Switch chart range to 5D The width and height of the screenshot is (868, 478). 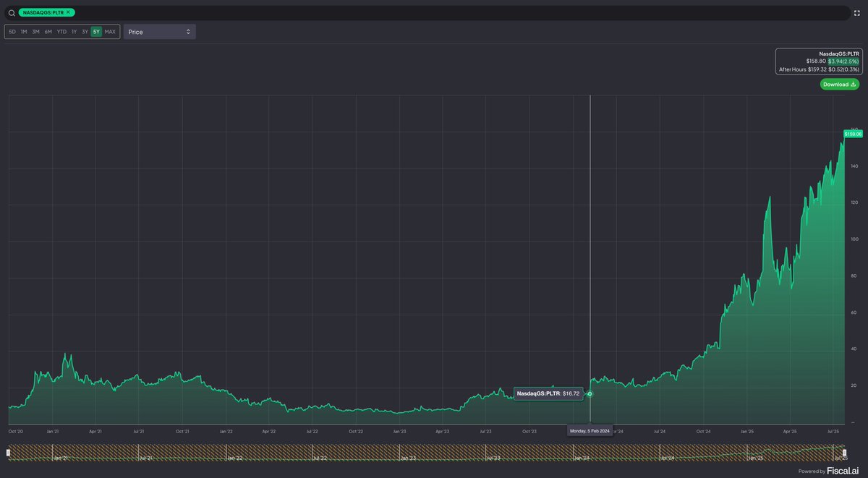coord(12,32)
